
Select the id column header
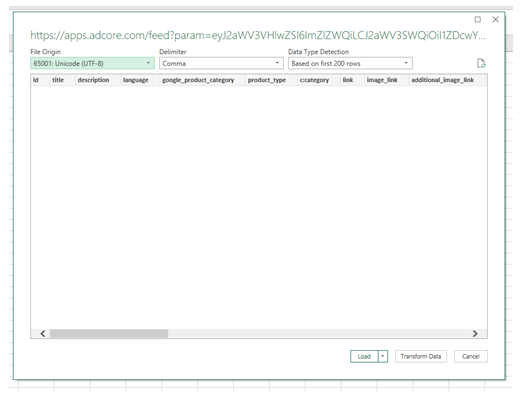coord(36,80)
